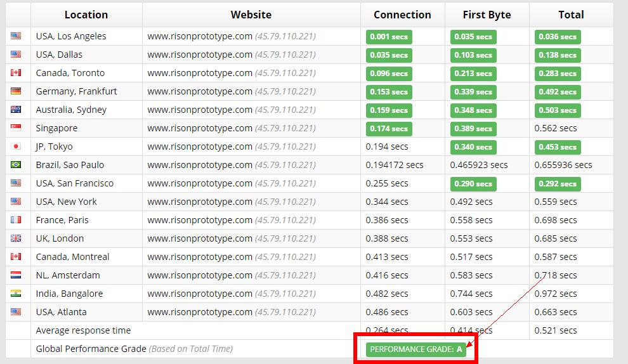Click the France flag icon beside Paris
The image size is (628, 364).
pos(16,220)
